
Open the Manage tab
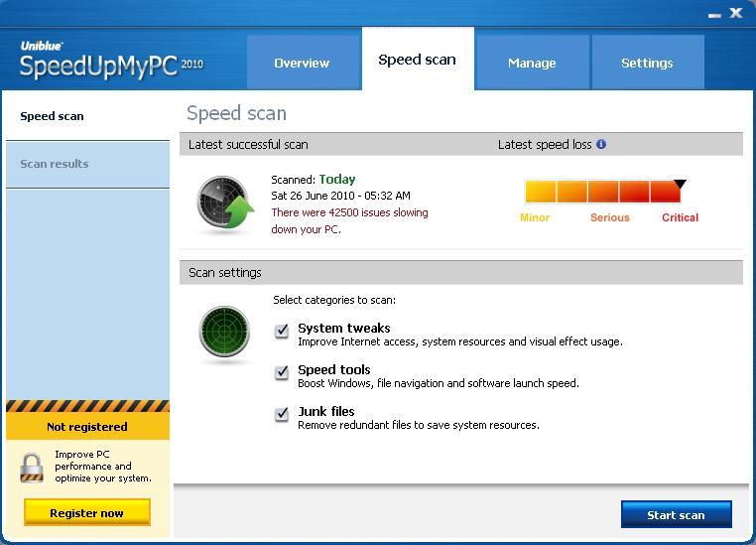[x=532, y=63]
